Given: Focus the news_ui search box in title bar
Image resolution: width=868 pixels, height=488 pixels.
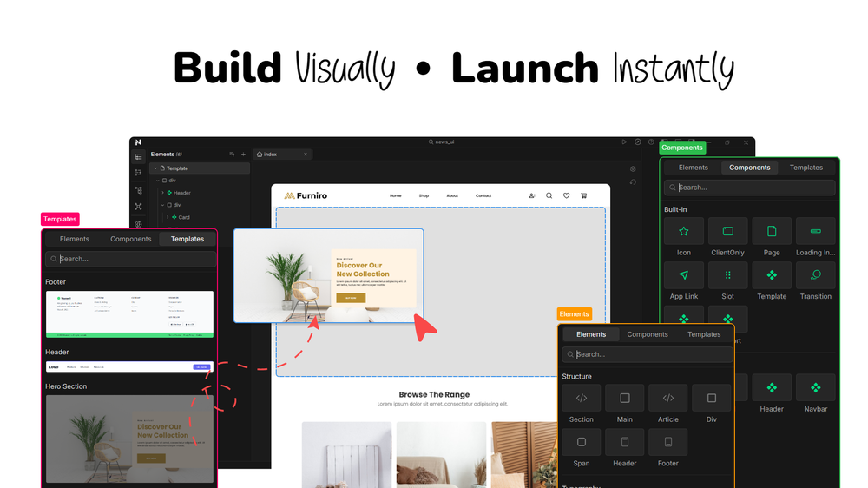Looking at the screenshot, I should coord(441,142).
